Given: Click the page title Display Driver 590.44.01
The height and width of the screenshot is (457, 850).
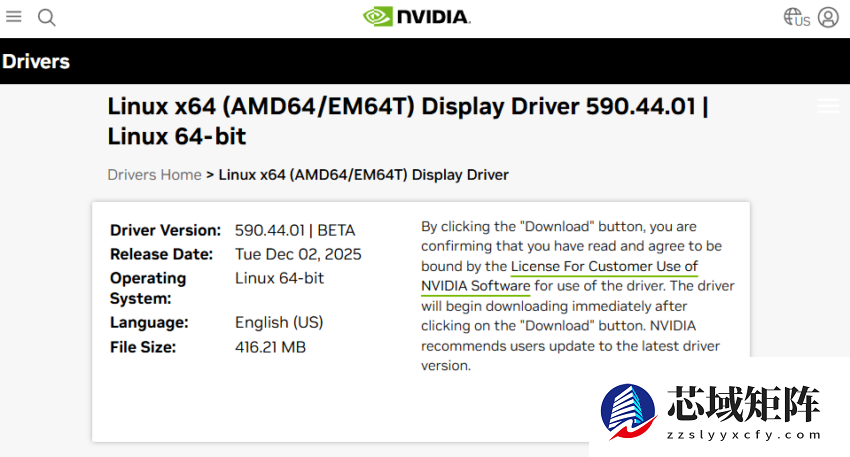Looking at the screenshot, I should coord(408,121).
